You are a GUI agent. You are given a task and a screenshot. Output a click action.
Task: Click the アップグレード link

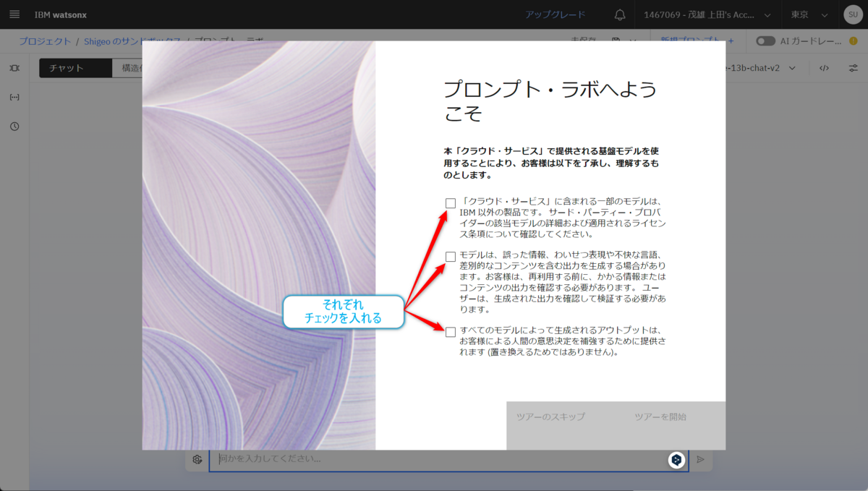tap(556, 14)
